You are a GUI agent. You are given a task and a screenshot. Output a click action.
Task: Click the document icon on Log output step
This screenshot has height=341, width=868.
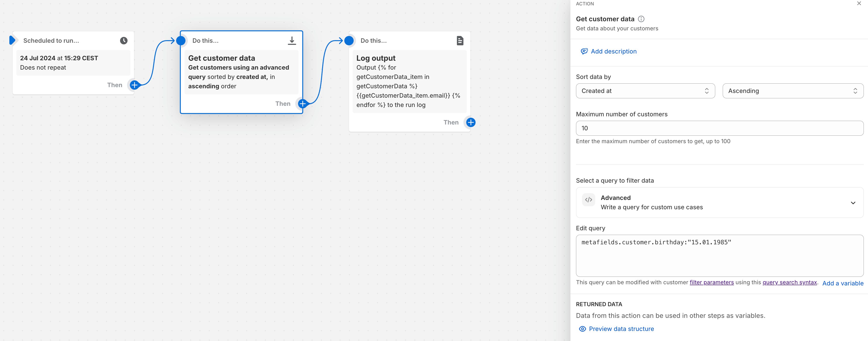(460, 41)
